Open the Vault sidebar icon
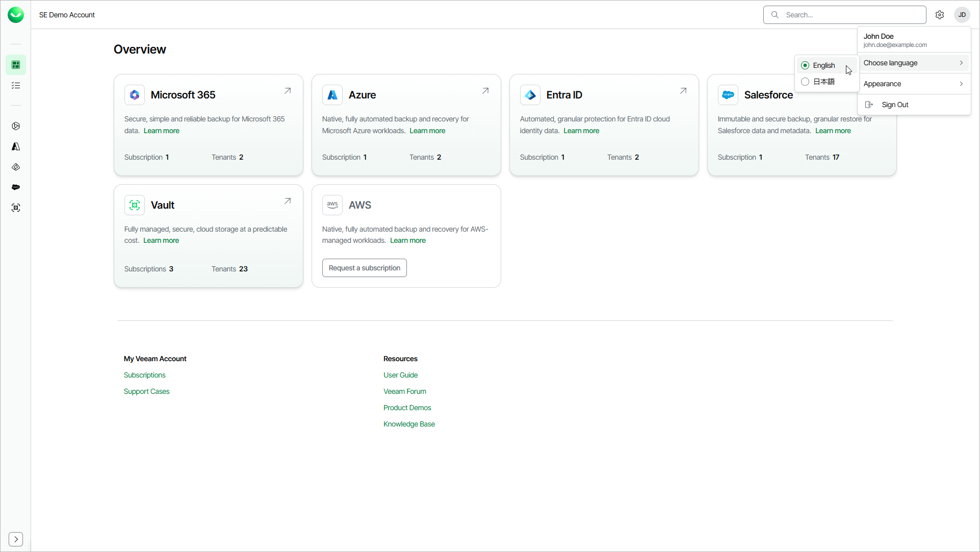The height and width of the screenshot is (552, 980). point(16,208)
